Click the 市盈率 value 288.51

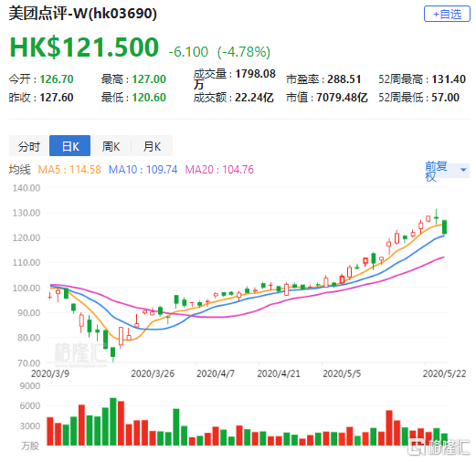click(x=344, y=79)
